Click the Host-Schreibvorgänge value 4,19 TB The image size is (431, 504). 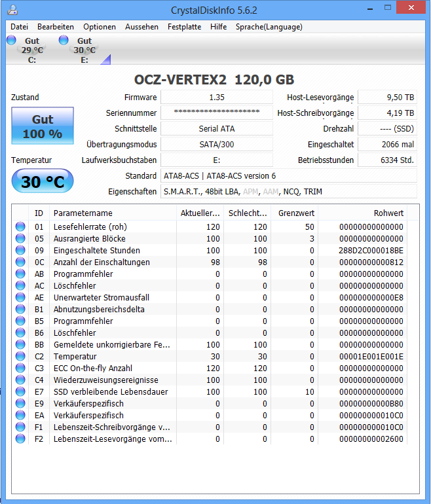pyautogui.click(x=387, y=113)
